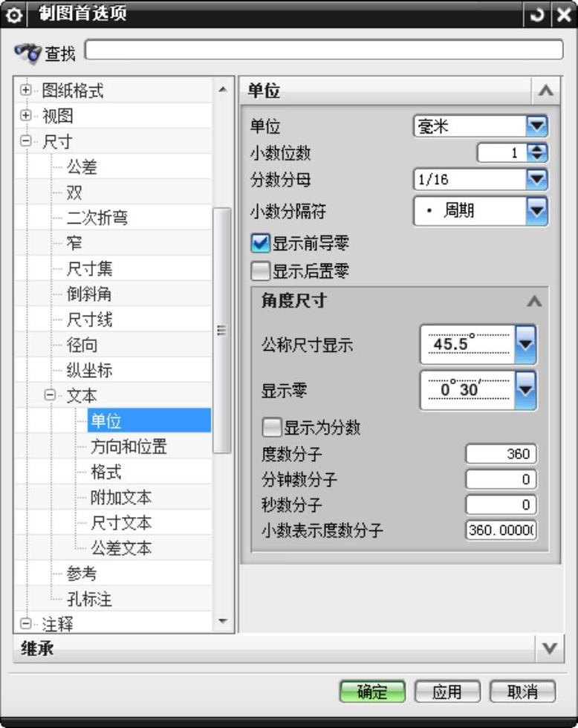Click the 小数表示度数分子 input field

501,530
